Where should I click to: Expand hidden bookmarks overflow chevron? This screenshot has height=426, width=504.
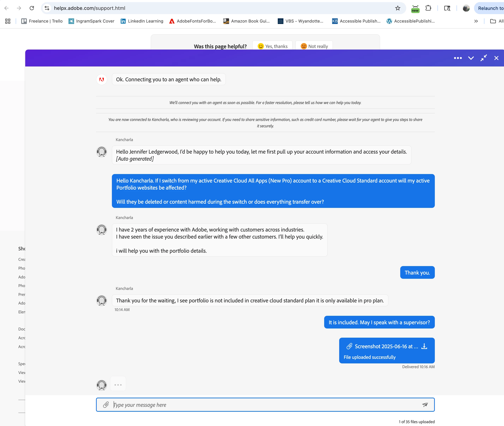[x=476, y=21]
